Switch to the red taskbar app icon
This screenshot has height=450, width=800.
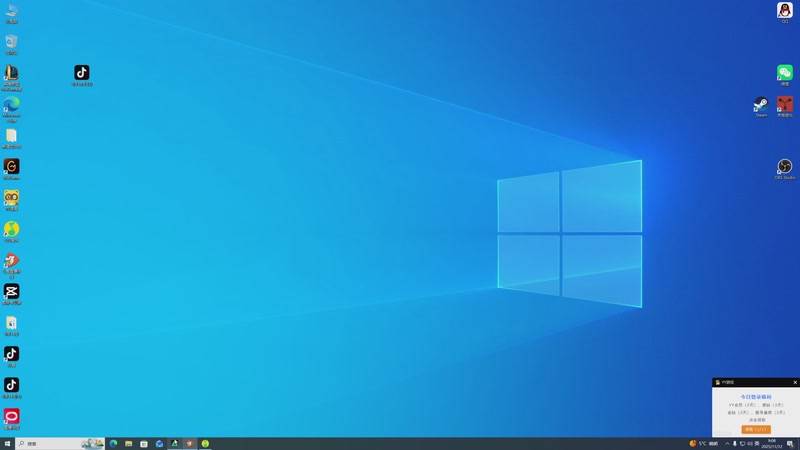click(190, 443)
